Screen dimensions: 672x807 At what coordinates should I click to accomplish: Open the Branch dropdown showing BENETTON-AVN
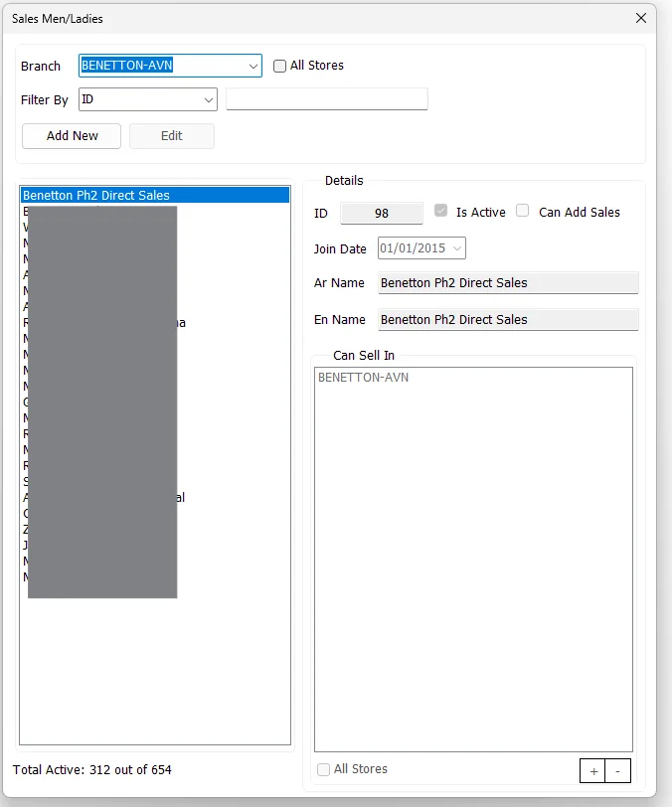pyautogui.click(x=170, y=66)
